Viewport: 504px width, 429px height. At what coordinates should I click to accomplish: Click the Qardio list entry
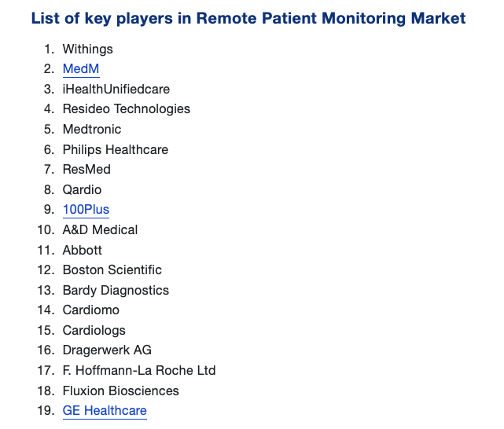pyautogui.click(x=82, y=189)
